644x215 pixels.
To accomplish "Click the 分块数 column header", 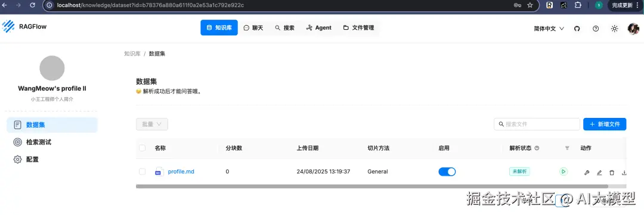I will click(x=234, y=148).
